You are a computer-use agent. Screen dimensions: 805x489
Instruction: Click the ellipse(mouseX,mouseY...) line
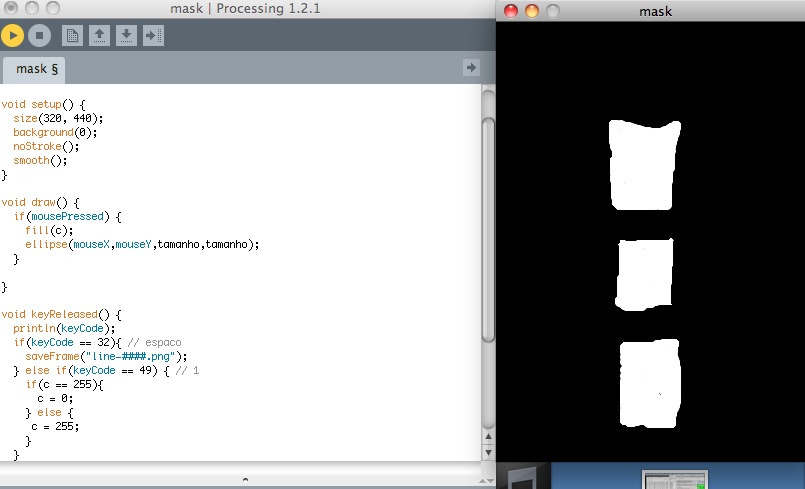pyautogui.click(x=142, y=244)
